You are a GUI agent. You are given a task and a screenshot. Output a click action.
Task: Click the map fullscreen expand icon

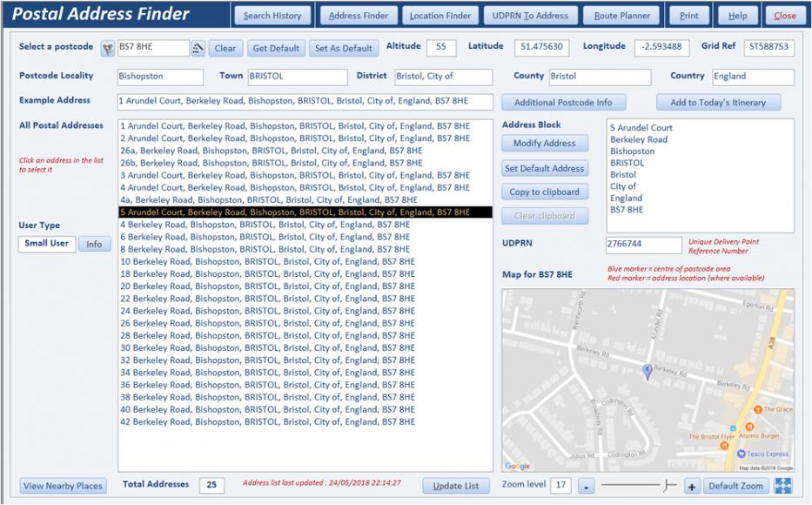pyautogui.click(x=783, y=485)
